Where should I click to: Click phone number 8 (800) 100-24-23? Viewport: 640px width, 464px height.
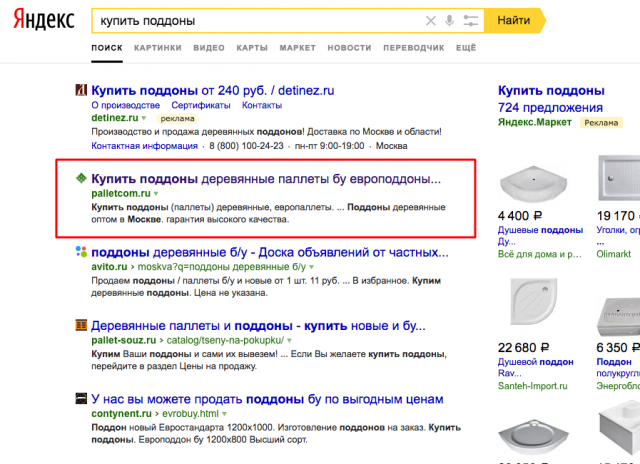pyautogui.click(x=246, y=146)
